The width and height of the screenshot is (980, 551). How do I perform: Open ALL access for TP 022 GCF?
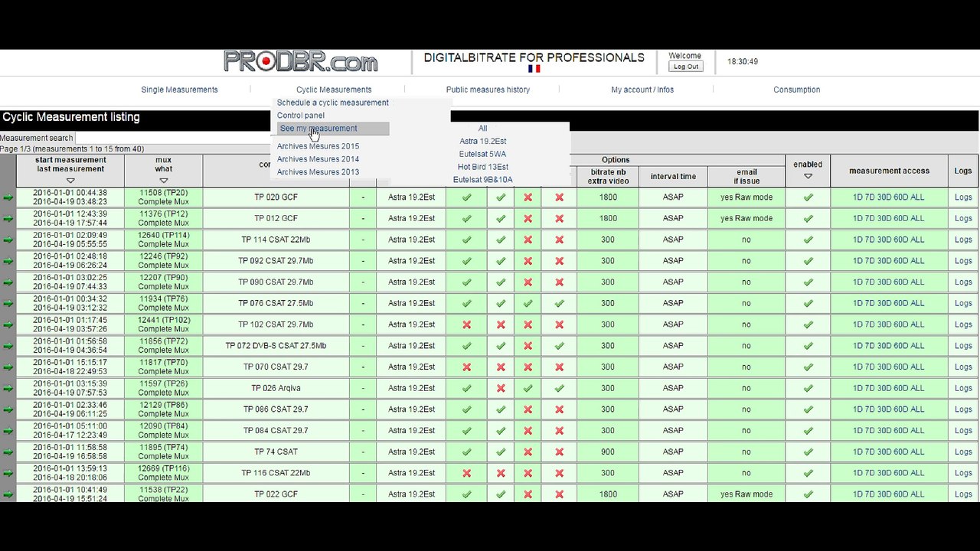(x=918, y=494)
